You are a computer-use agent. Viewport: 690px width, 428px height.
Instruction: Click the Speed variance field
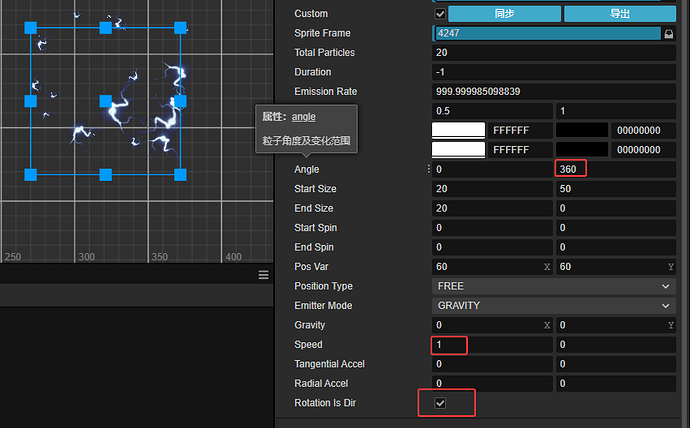[616, 344]
